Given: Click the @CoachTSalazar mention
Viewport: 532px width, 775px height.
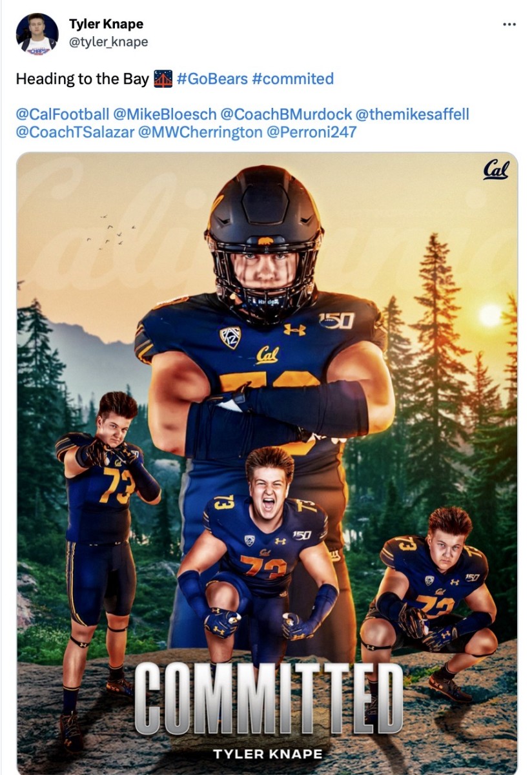Looking at the screenshot, I should [x=75, y=132].
